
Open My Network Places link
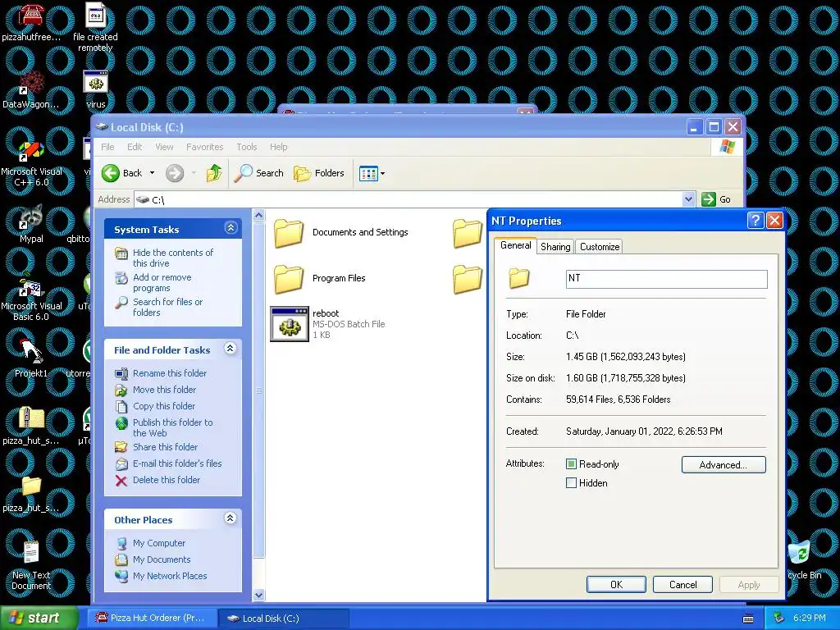pyautogui.click(x=169, y=576)
